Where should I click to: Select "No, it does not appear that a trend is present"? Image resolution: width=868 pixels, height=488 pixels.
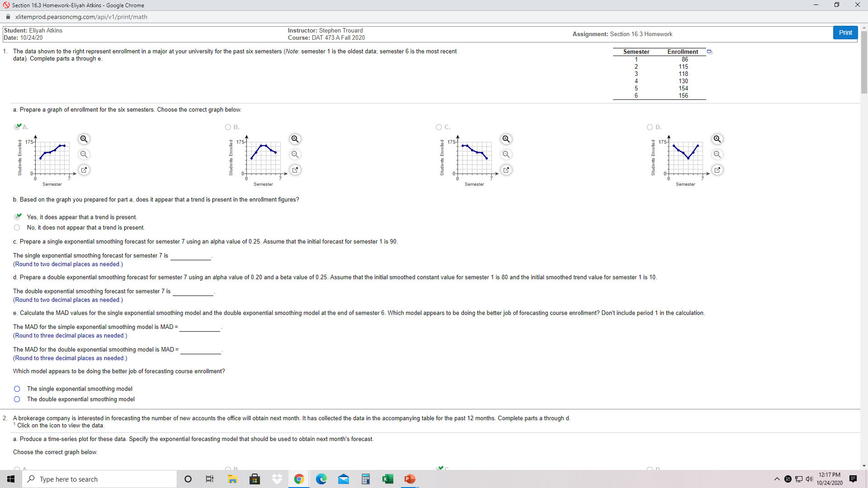pos(17,227)
